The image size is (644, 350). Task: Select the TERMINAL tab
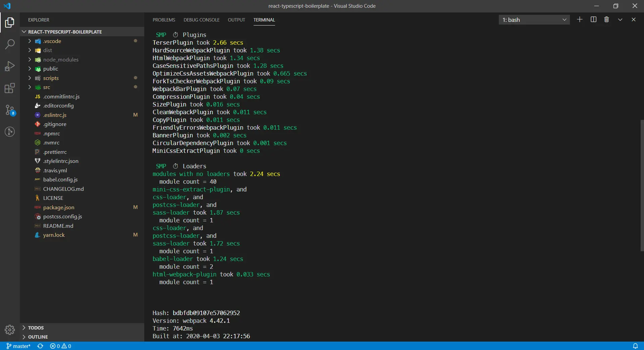(264, 20)
